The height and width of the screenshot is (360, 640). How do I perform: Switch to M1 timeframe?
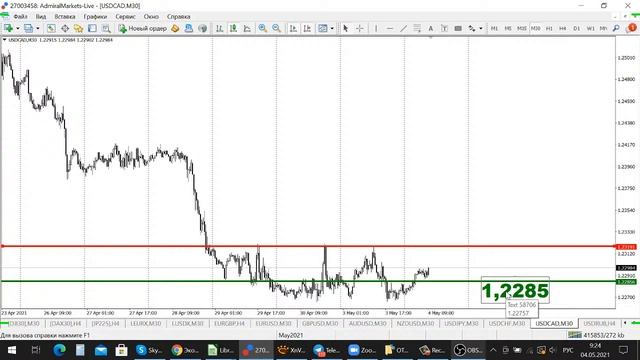click(494, 28)
